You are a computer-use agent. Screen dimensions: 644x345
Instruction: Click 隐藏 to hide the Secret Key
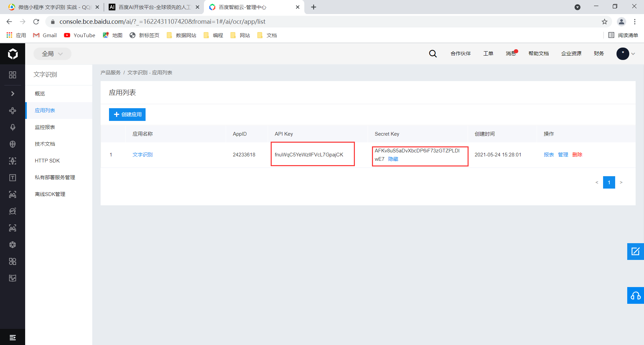click(x=393, y=159)
